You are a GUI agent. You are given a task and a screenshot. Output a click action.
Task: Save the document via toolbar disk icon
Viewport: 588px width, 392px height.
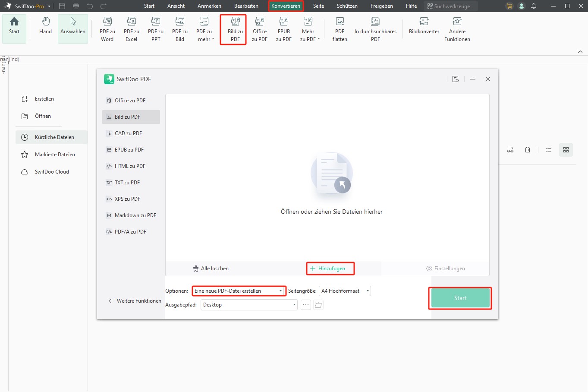62,6
